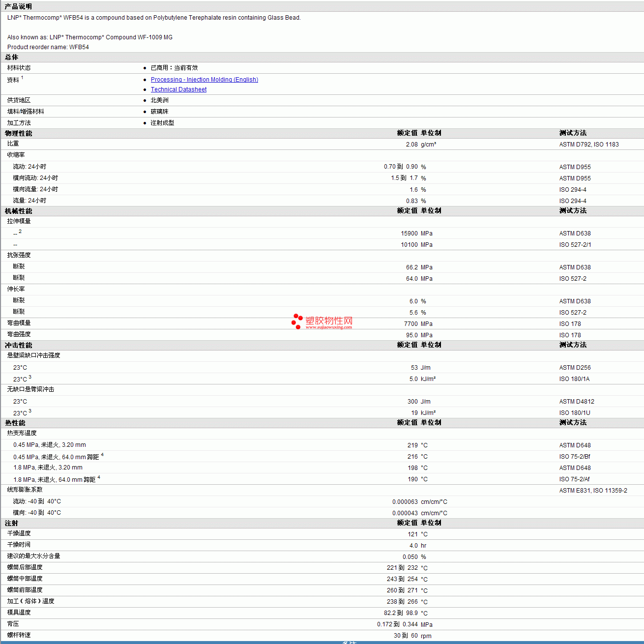Click the 供货地区 row label
This screenshot has width=644, height=644.
(x=19, y=100)
